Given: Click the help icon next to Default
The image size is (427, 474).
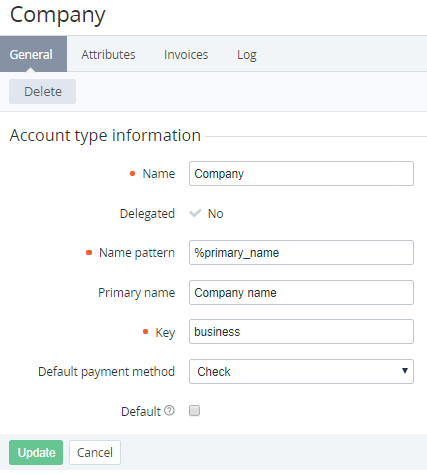Looking at the screenshot, I should [x=169, y=410].
